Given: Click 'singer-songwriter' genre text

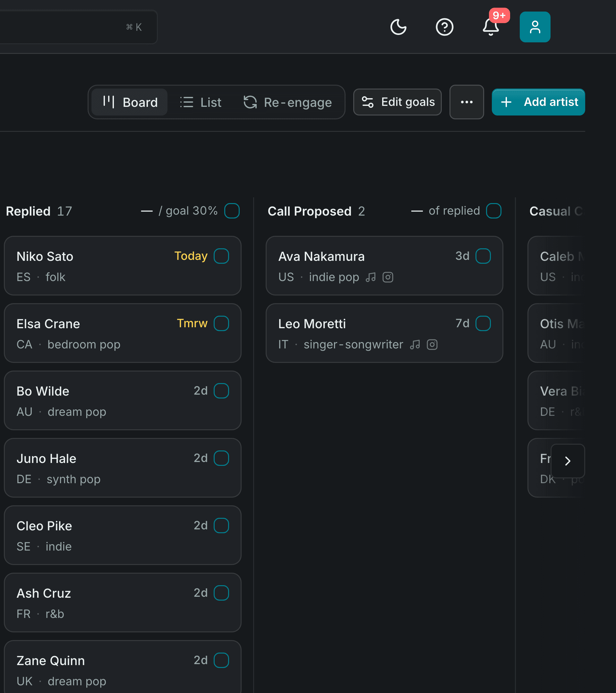Looking at the screenshot, I should 353,345.
